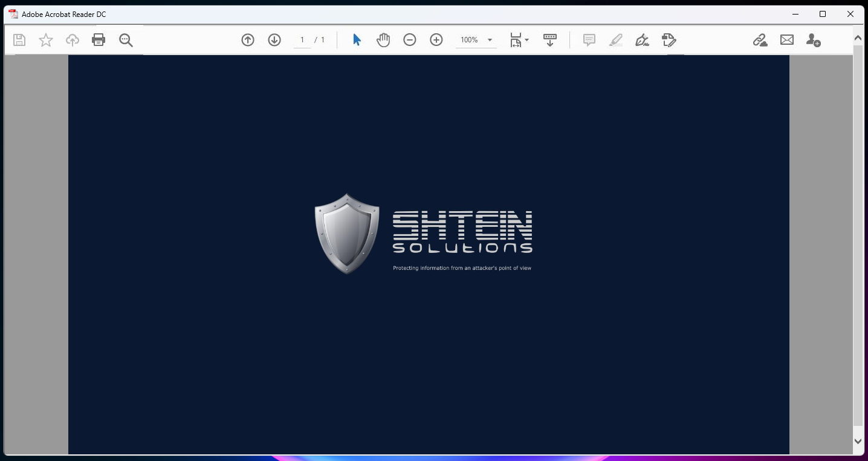Add the document to starred files
Screen dimensions: 868x461
[46, 40]
